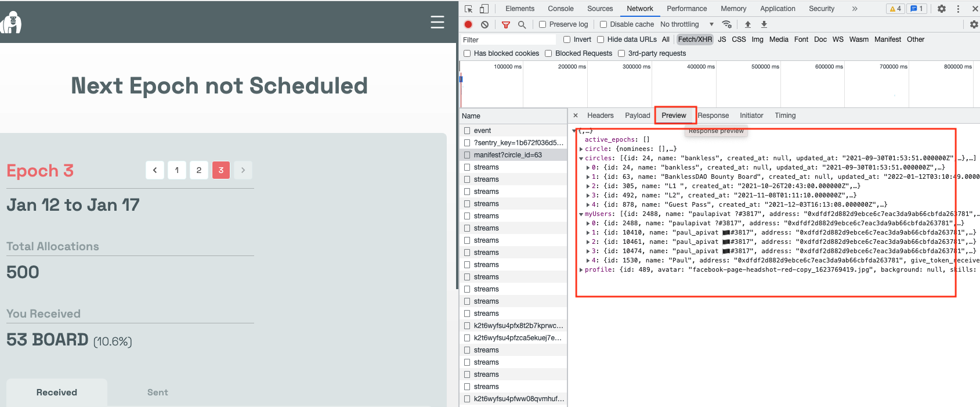Go to previous epoch page arrow
The width and height of the screenshot is (980, 407).
[x=155, y=170]
